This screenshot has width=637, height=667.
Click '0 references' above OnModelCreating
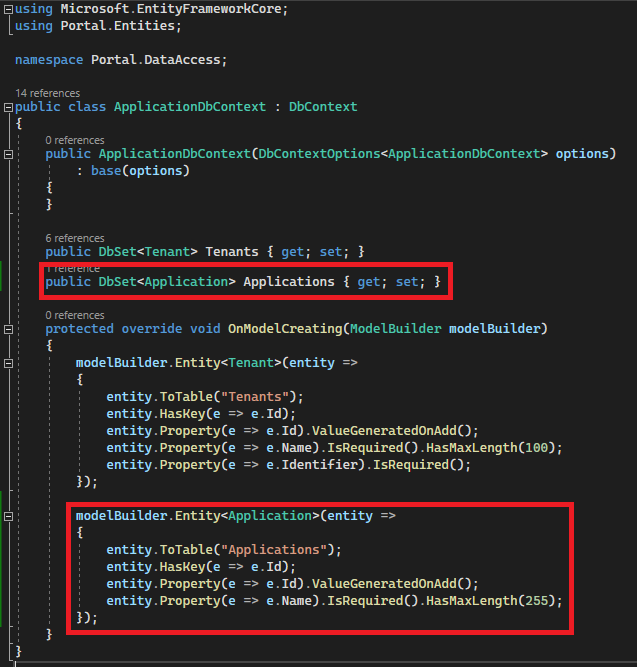[x=74, y=315]
